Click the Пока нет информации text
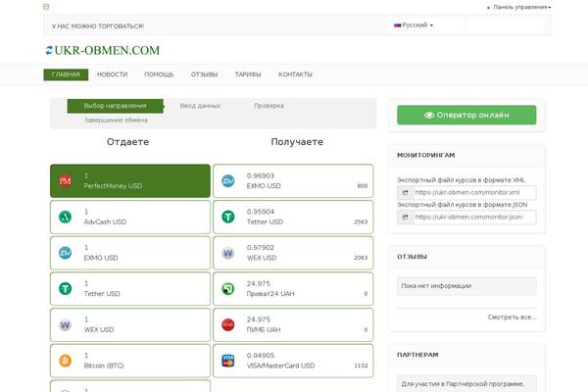This screenshot has width=588, height=392. pos(436,286)
